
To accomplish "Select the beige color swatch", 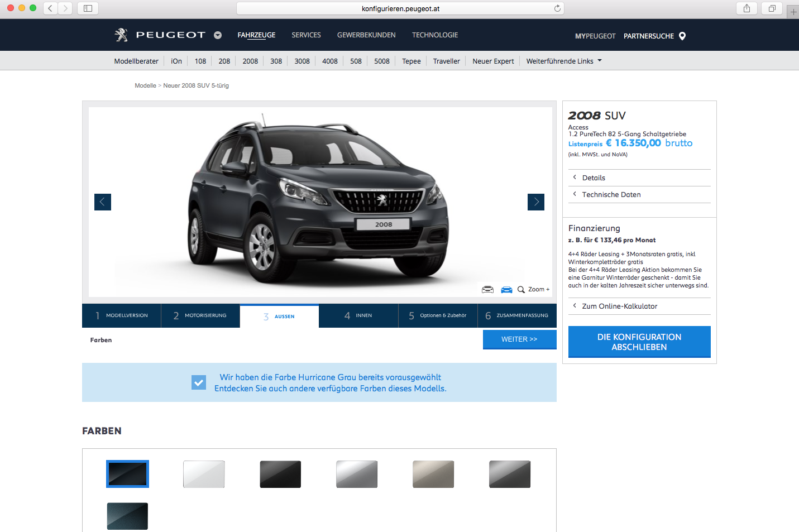I will click(x=433, y=474).
